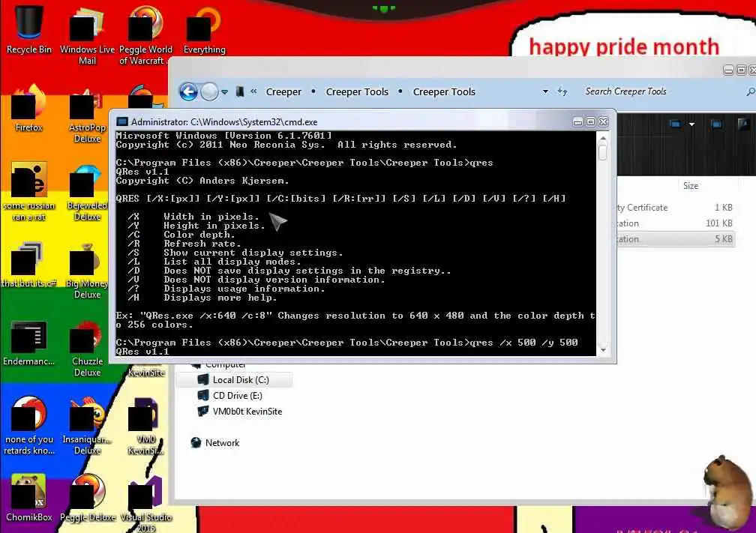Open recent pages dropdown beside Forward
The height and width of the screenshot is (533, 756).
(225, 92)
